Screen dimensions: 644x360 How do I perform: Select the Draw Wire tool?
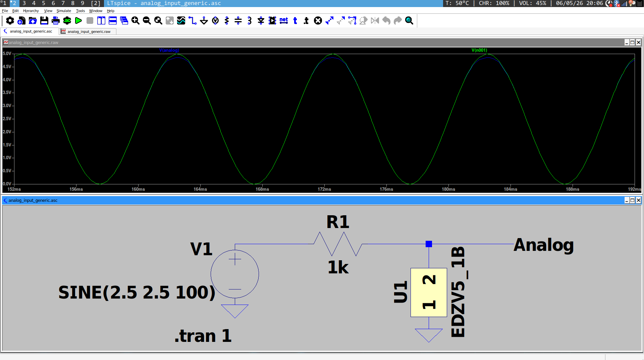193,20
